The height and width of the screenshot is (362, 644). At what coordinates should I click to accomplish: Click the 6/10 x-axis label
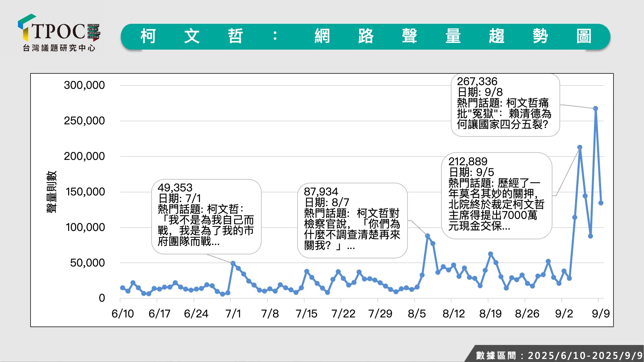[122, 314]
